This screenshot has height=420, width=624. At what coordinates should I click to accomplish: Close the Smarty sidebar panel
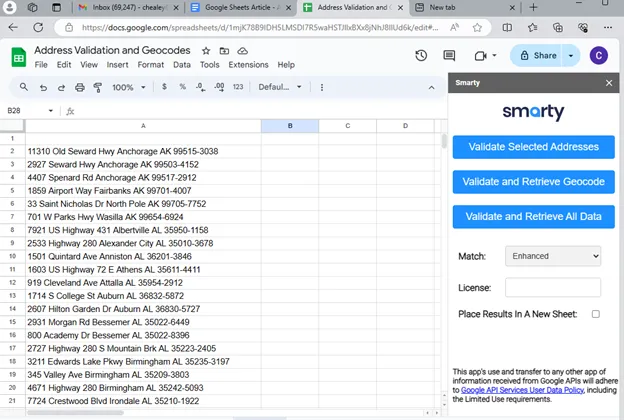pos(609,83)
